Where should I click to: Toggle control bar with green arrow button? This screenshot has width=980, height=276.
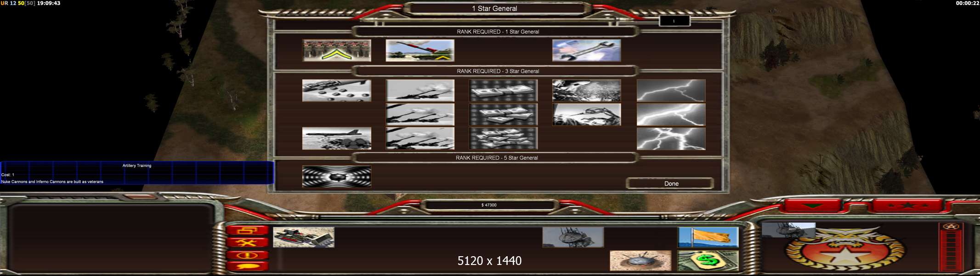coord(813,206)
